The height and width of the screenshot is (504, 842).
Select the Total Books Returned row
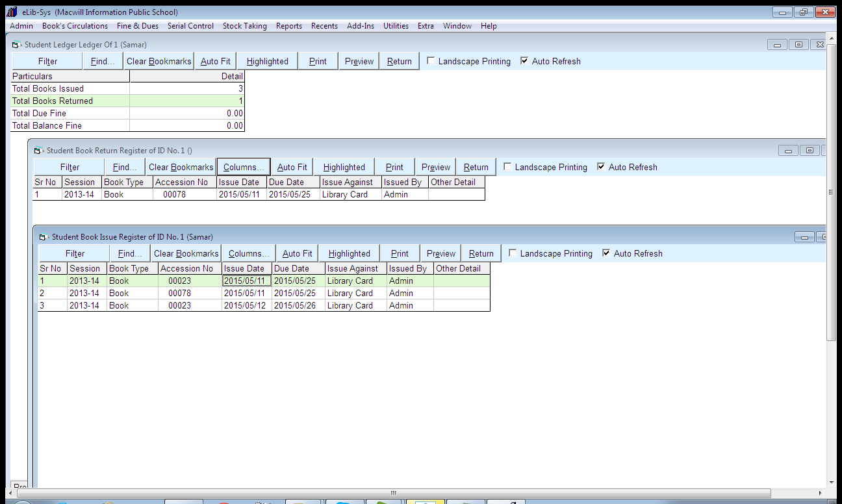(x=127, y=101)
